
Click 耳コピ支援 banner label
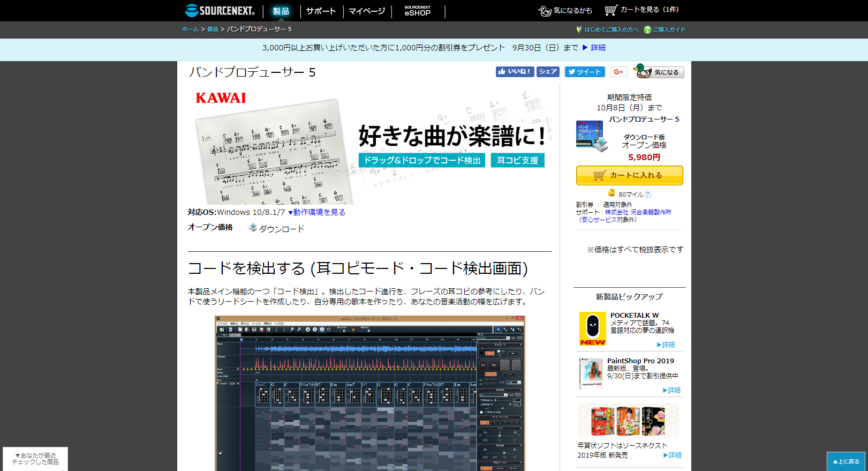click(x=517, y=160)
